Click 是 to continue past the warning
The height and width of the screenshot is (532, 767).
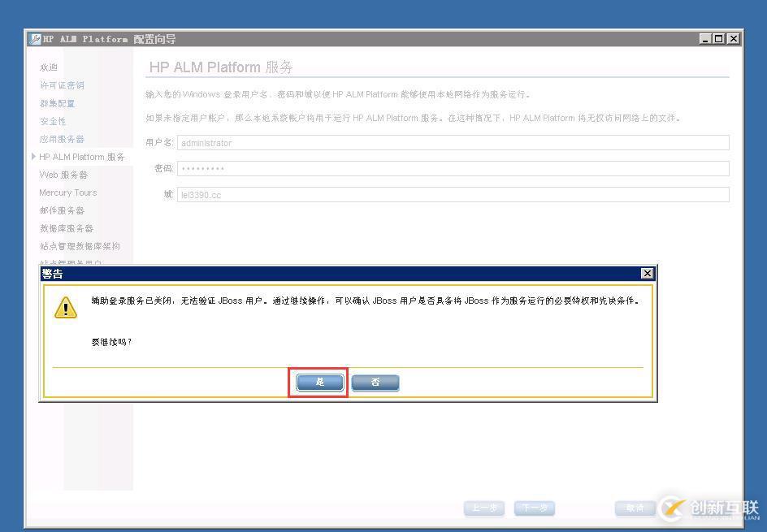coord(318,382)
